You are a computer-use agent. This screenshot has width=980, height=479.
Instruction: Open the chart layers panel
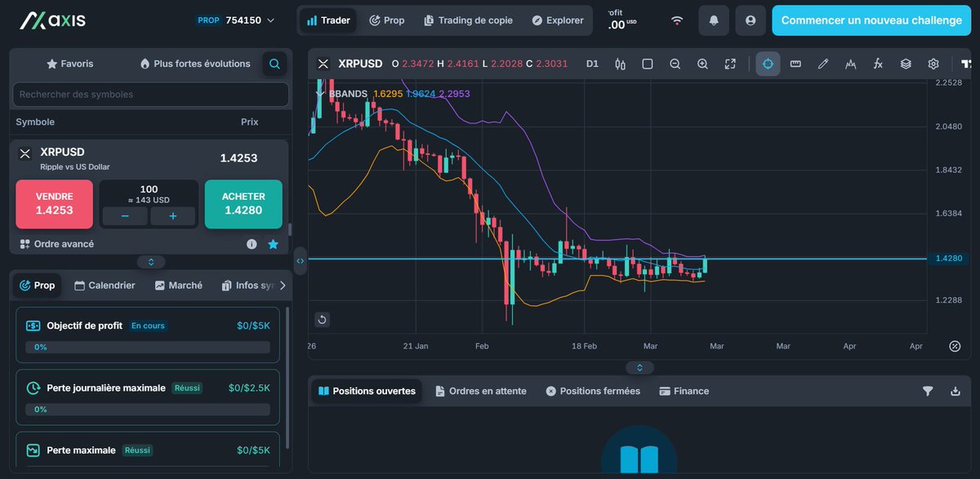coord(906,64)
